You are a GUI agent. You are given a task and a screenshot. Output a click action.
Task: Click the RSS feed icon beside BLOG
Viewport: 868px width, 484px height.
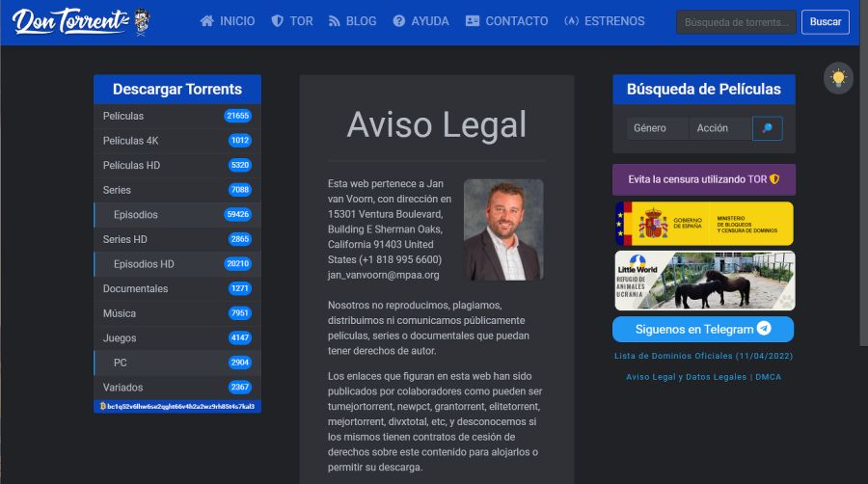tap(335, 21)
